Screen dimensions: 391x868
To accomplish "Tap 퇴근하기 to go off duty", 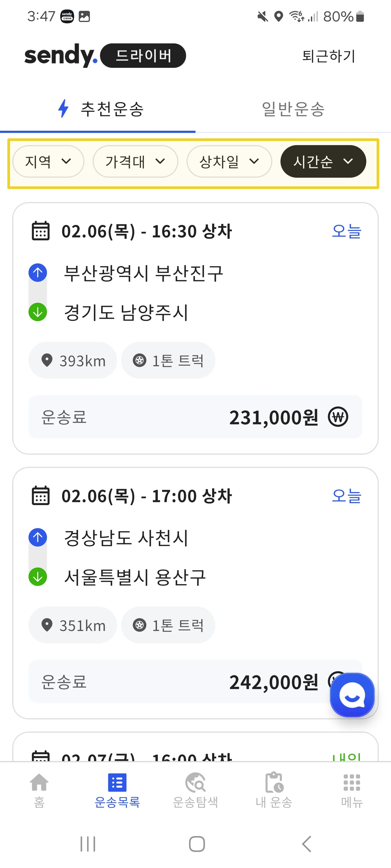I will [328, 56].
